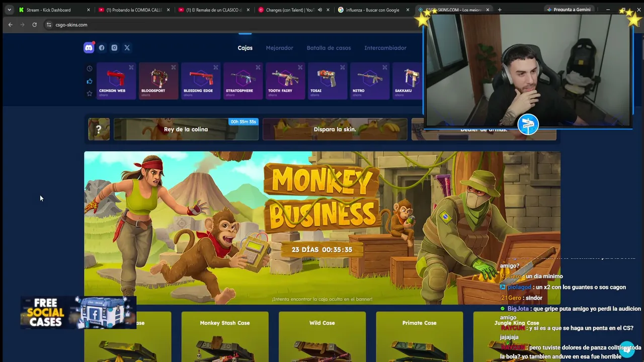Select the Cajas navigation item
Screen dimensions: 644x362
[x=245, y=48]
